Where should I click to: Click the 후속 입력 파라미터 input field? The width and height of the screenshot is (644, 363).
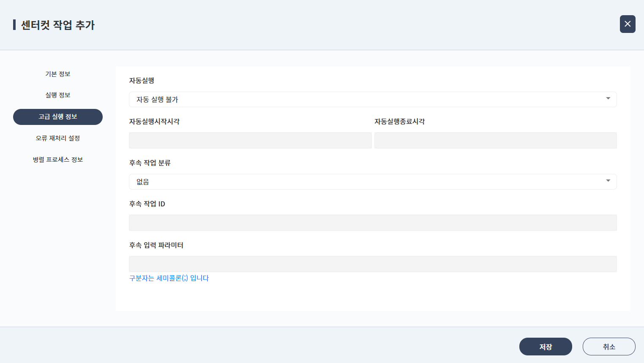373,264
